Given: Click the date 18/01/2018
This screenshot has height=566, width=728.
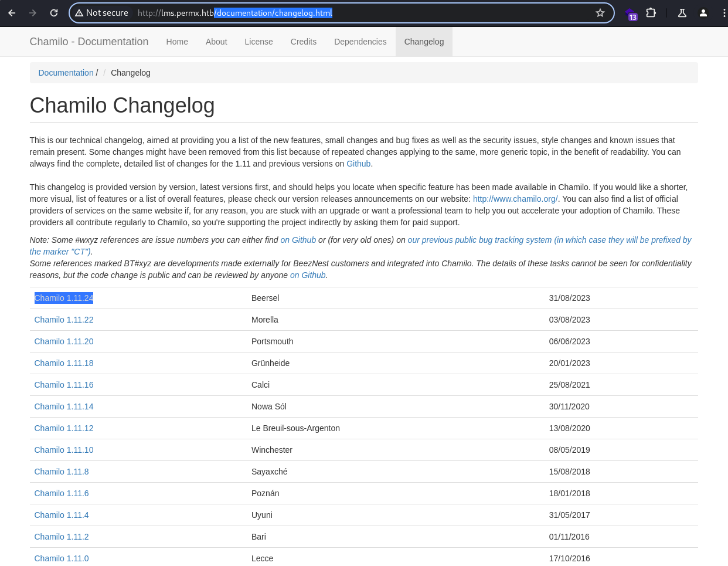Looking at the screenshot, I should (570, 493).
